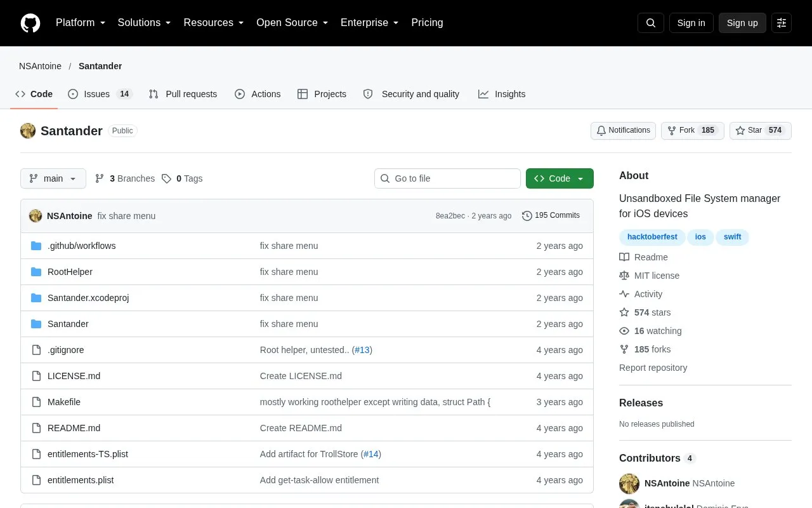
Task: Click the swift topic tag
Action: 733,237
